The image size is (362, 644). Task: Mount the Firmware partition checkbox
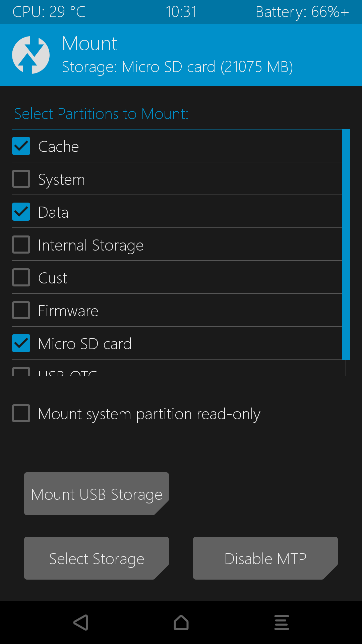point(21,311)
